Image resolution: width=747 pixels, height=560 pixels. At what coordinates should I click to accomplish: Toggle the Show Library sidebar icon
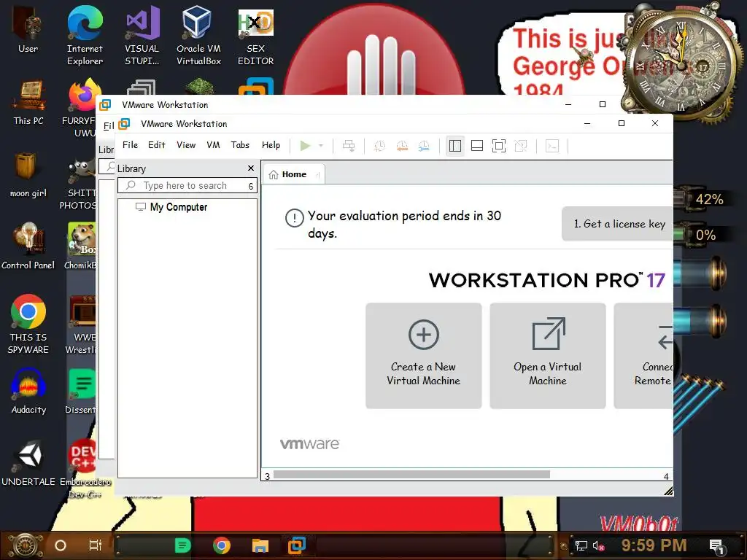[455, 146]
